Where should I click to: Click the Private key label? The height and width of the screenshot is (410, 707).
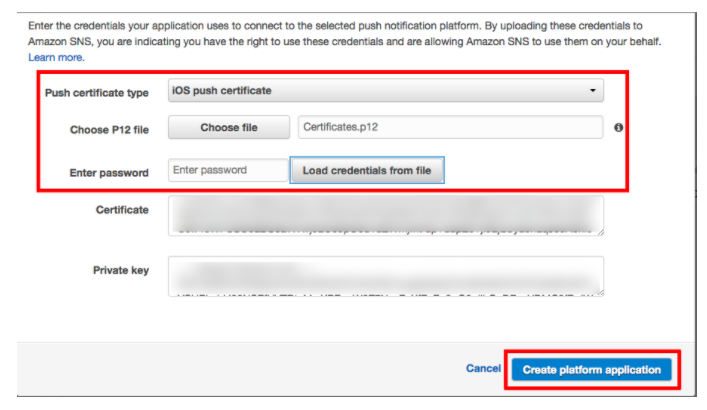121,270
